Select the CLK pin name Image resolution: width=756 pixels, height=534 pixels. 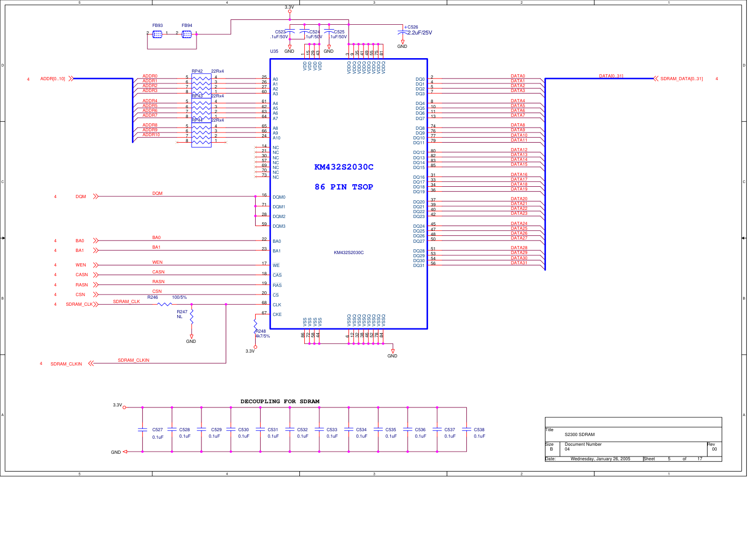click(x=277, y=305)
